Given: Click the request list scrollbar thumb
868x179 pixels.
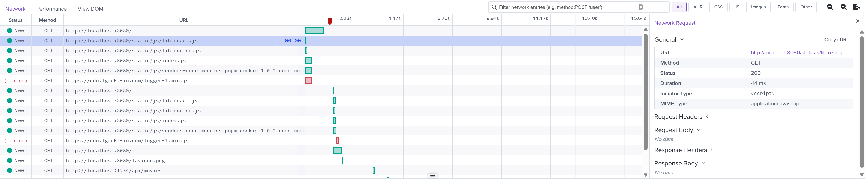Looking at the screenshot, I should point(646,92).
